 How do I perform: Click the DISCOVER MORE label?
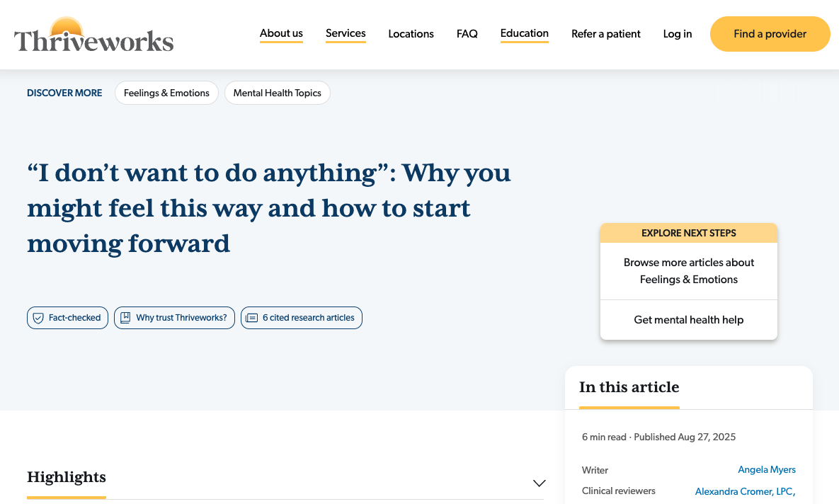click(64, 93)
